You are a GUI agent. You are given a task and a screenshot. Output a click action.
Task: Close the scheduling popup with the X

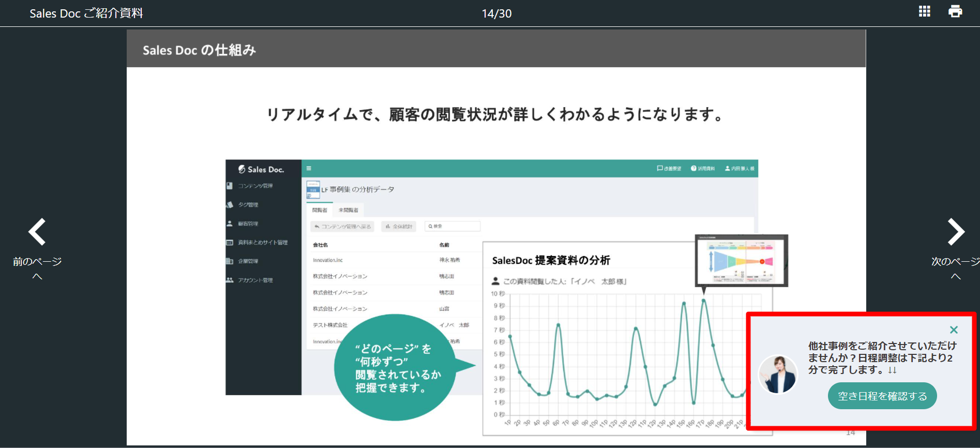click(x=954, y=330)
